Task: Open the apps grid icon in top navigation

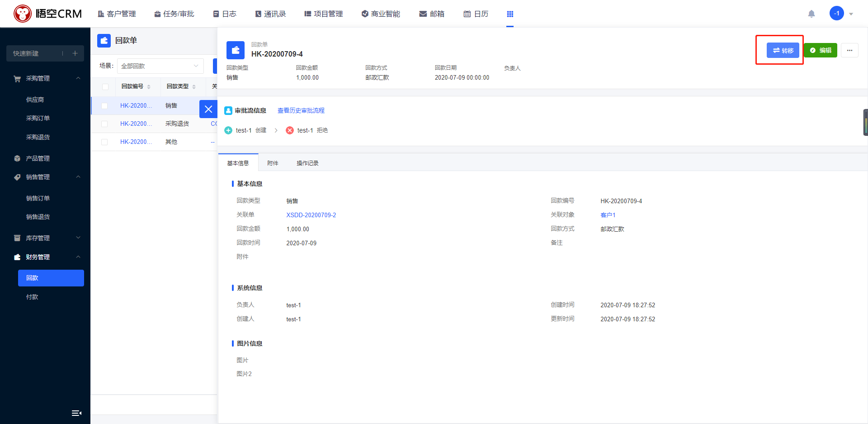Action: (x=510, y=14)
